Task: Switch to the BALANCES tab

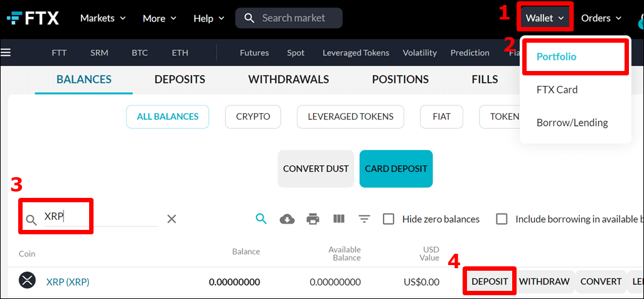Action: click(x=83, y=79)
